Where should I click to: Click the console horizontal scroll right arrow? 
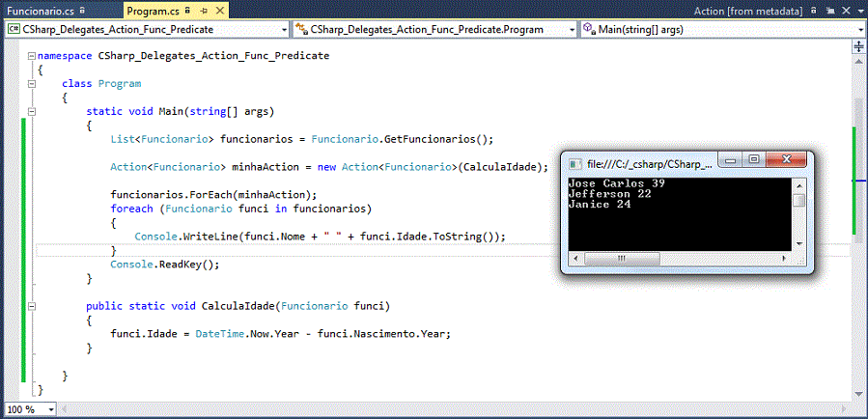pos(784,259)
